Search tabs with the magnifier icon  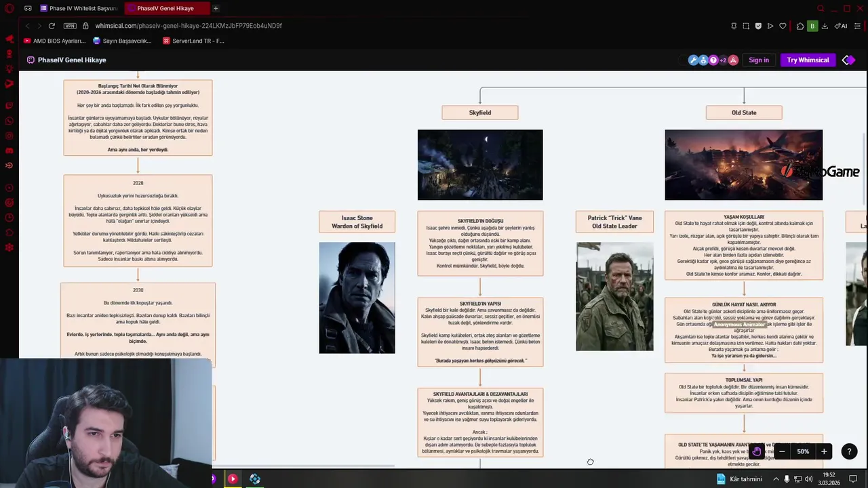click(821, 8)
